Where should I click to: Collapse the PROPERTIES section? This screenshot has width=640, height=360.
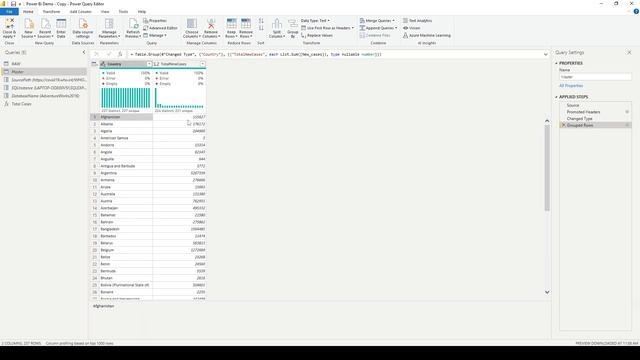[x=556, y=63]
